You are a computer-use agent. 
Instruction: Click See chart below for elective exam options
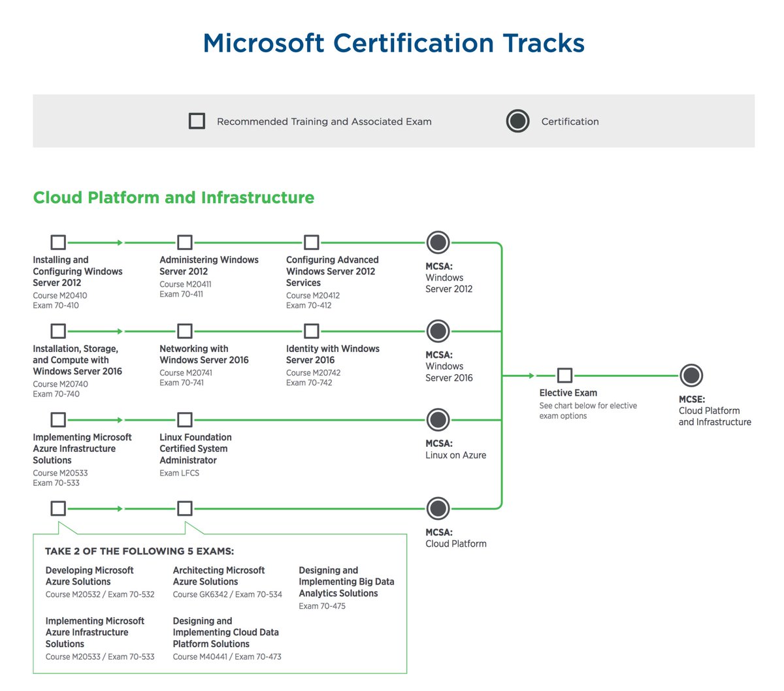pyautogui.click(x=588, y=411)
